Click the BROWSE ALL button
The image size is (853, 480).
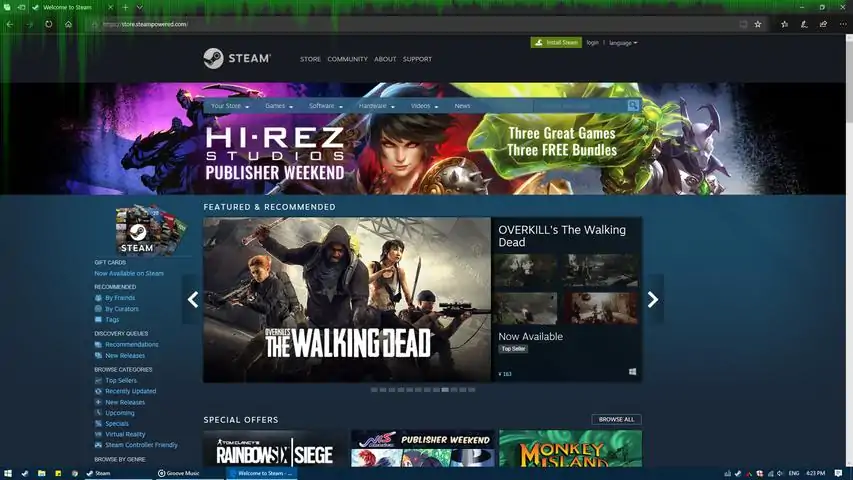(x=616, y=419)
